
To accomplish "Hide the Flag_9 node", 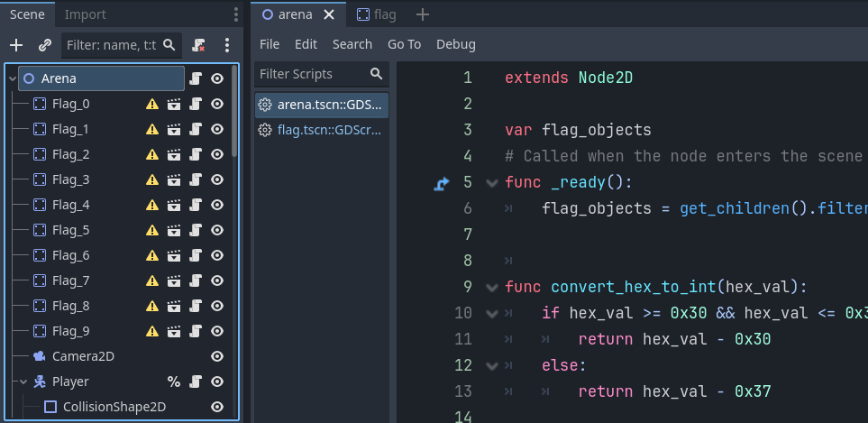I will [x=217, y=332].
